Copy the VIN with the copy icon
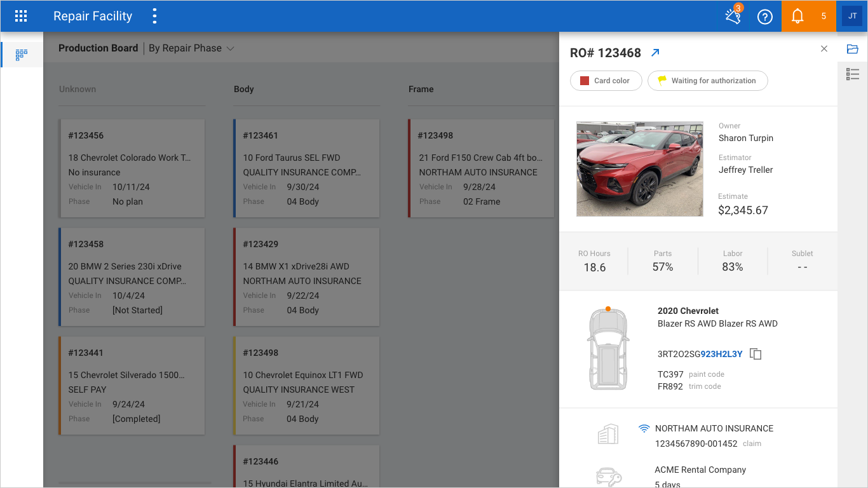868x488 pixels. pos(756,354)
